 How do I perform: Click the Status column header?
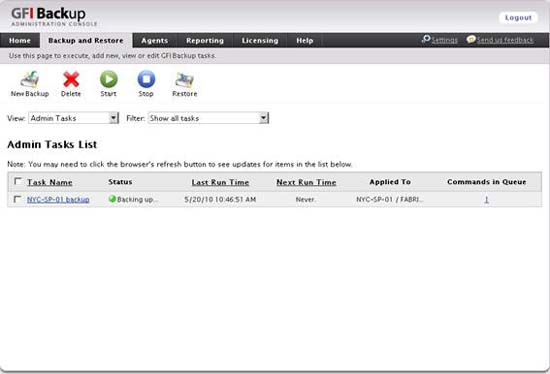click(120, 182)
